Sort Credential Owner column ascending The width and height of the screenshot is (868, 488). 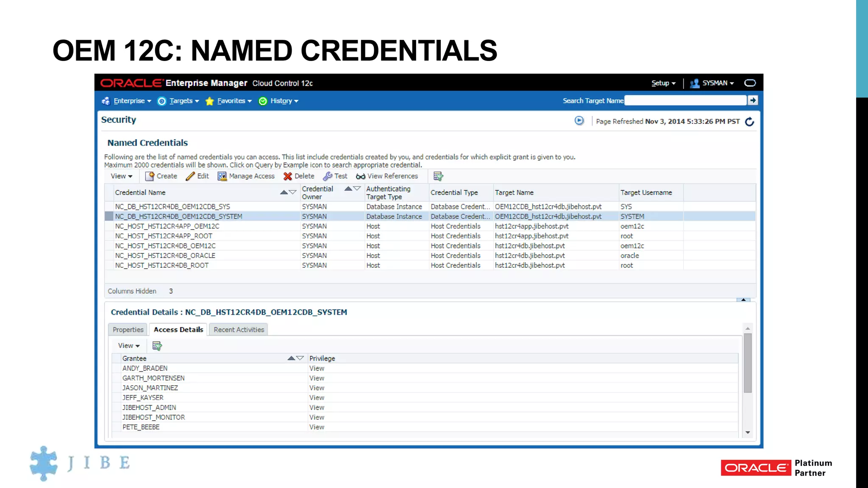click(x=348, y=189)
